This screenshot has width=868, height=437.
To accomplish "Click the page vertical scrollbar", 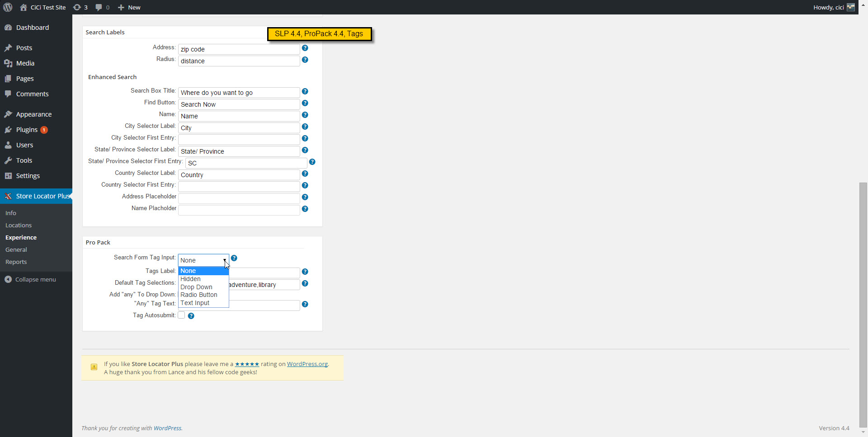I will coord(863,304).
